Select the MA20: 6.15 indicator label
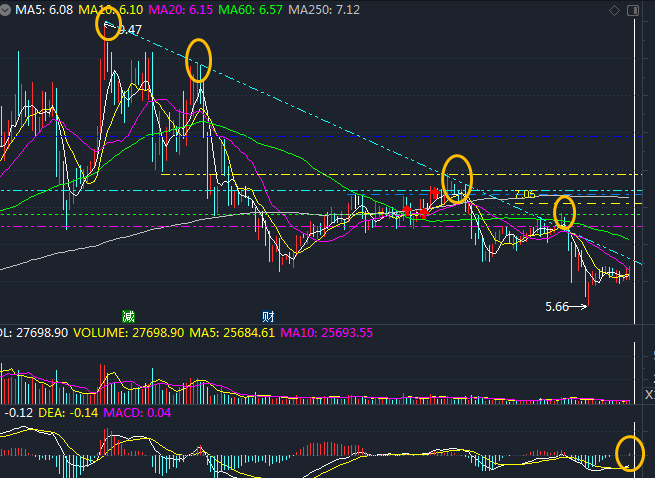 click(180, 10)
